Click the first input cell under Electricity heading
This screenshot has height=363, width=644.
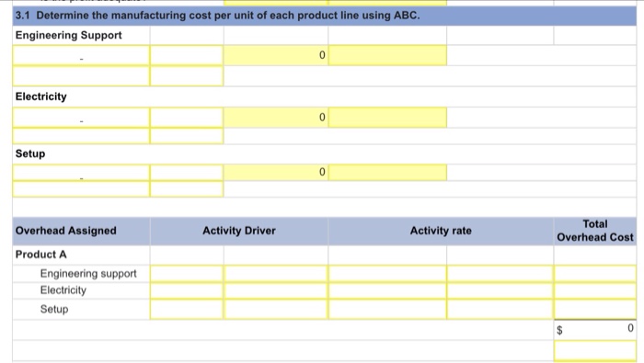coord(81,118)
